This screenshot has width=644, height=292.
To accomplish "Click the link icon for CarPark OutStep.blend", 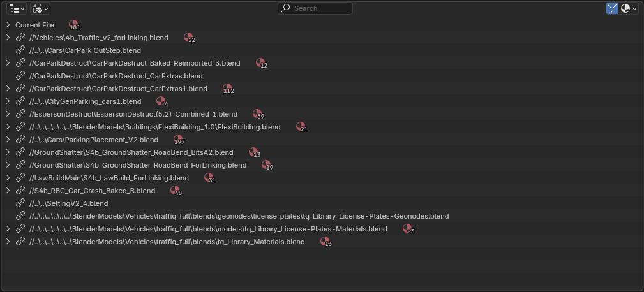I will [20, 50].
